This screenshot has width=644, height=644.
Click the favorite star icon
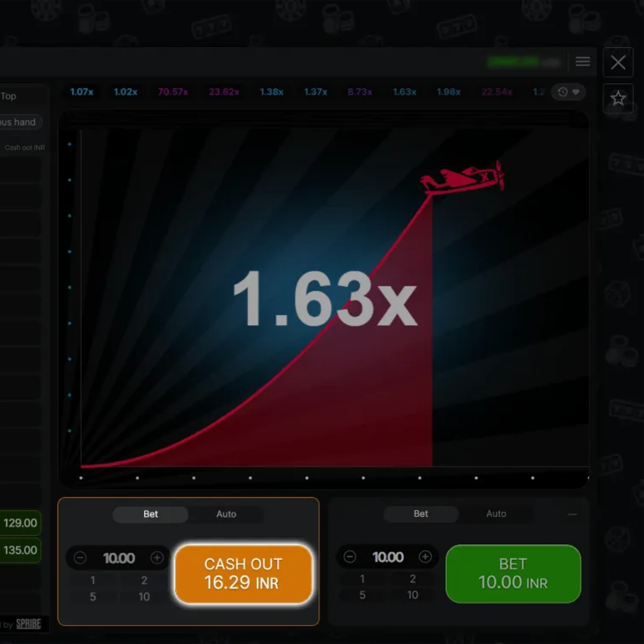[618, 98]
